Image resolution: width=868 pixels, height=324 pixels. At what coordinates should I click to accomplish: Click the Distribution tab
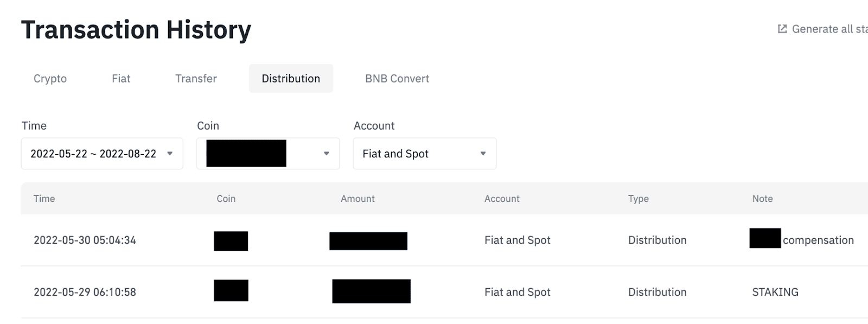point(291,79)
